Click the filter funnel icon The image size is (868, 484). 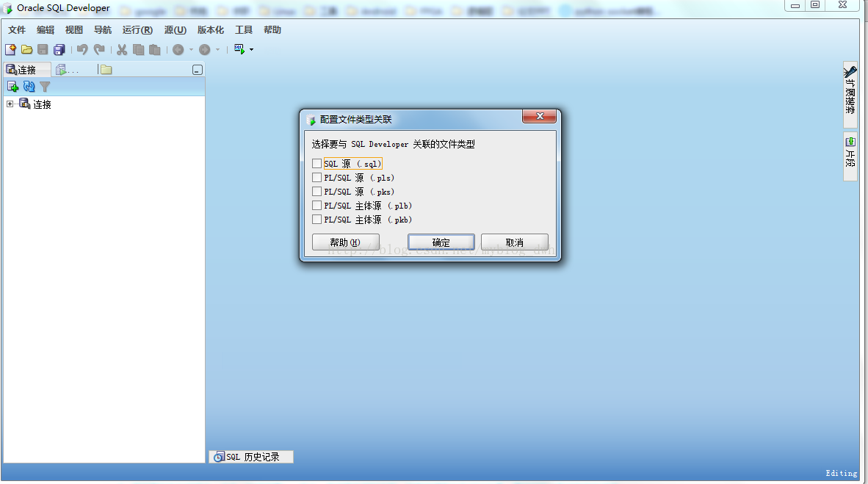(x=45, y=87)
